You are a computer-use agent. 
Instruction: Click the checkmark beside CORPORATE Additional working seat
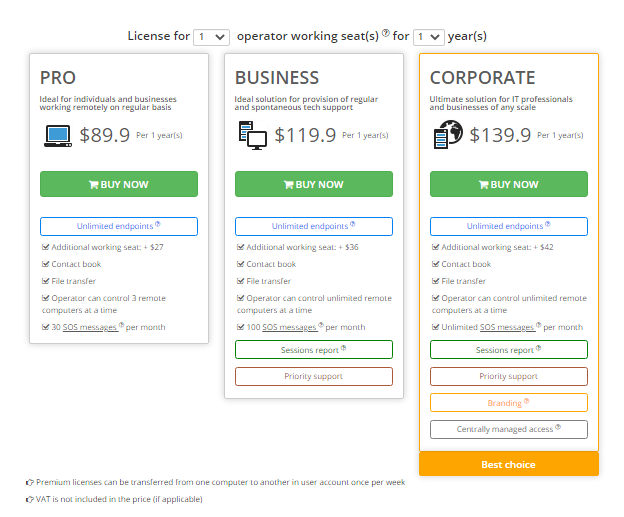coord(435,247)
